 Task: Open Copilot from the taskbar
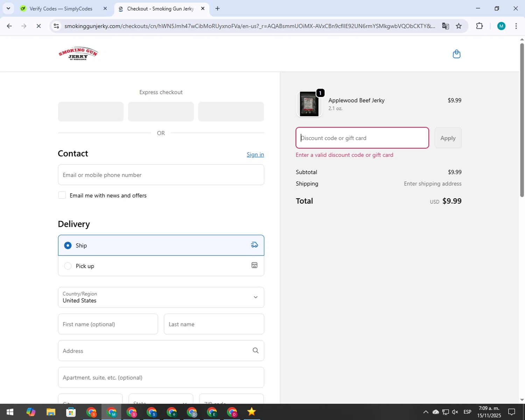coord(31,412)
